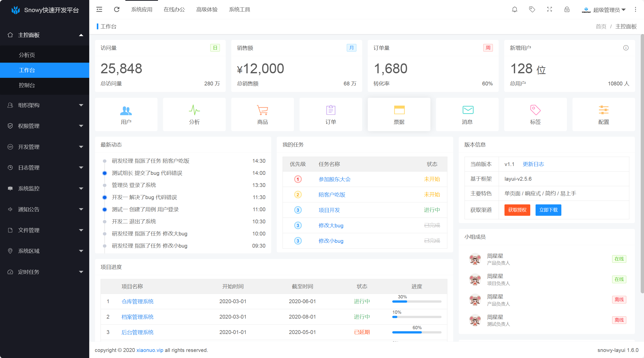Image resolution: width=644 pixels, height=358 pixels.
Task: Click the tag notes icon in header
Action: [x=532, y=10]
